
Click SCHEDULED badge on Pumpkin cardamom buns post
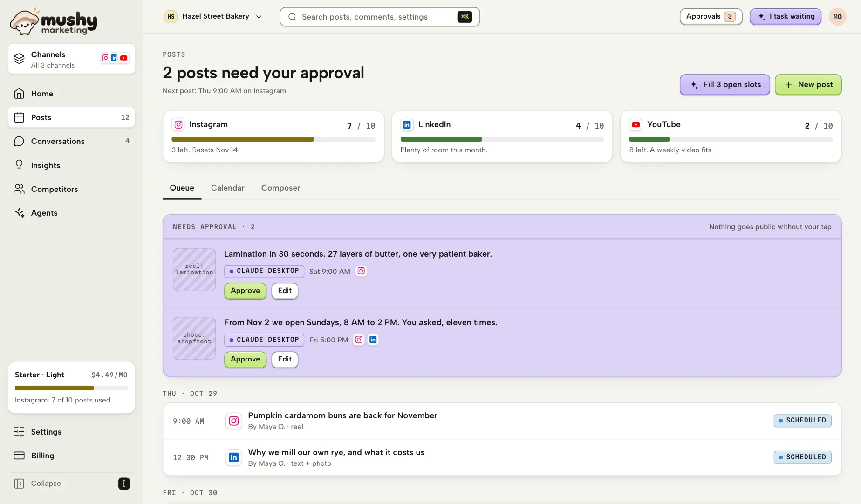802,421
